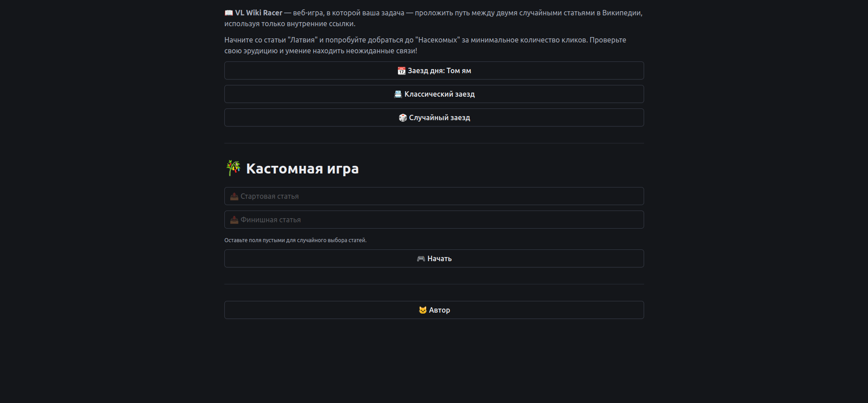Screen dimensions: 868x403
Task: Click the hint text about empty fields
Action: [x=295, y=240]
